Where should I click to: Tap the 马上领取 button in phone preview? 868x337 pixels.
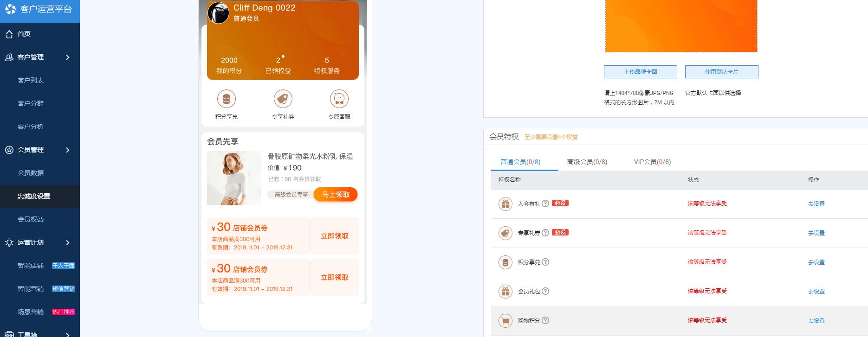click(336, 195)
